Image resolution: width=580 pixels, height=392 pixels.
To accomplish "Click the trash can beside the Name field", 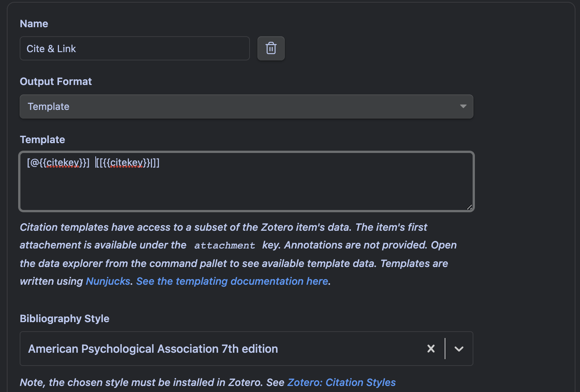I will click(x=271, y=48).
